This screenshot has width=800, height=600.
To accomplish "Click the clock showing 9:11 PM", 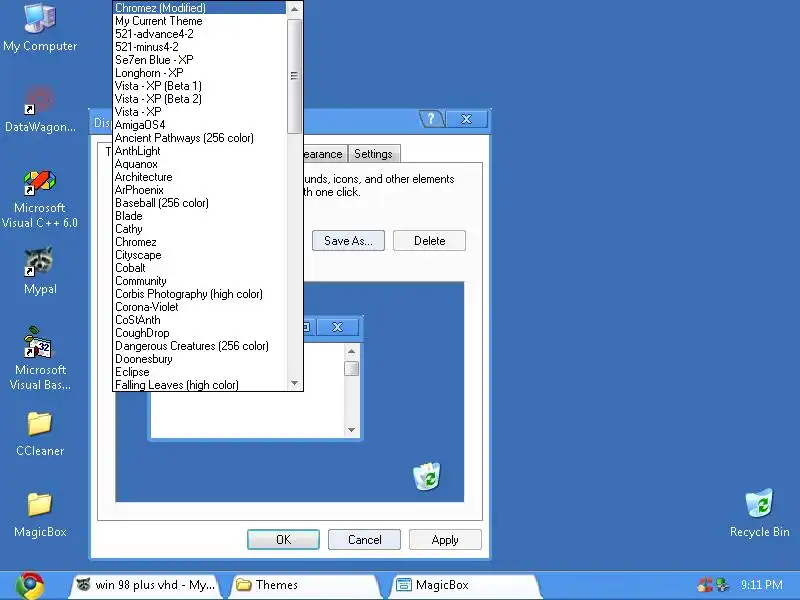I will [x=761, y=585].
